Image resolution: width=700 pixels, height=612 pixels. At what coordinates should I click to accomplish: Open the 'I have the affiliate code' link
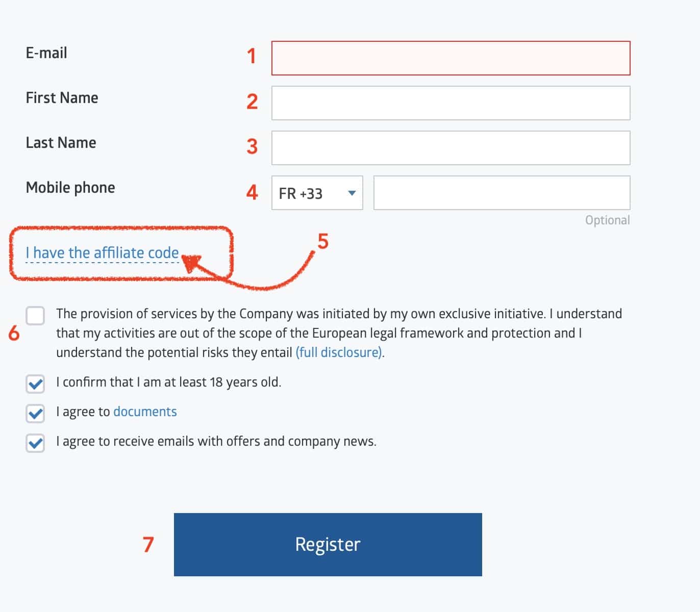(x=102, y=252)
